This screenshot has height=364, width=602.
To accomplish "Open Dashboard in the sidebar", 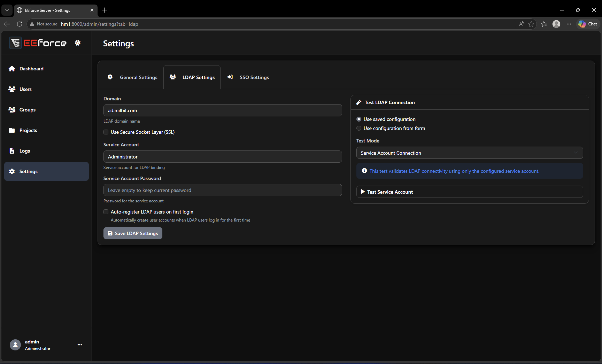I will 46,69.
